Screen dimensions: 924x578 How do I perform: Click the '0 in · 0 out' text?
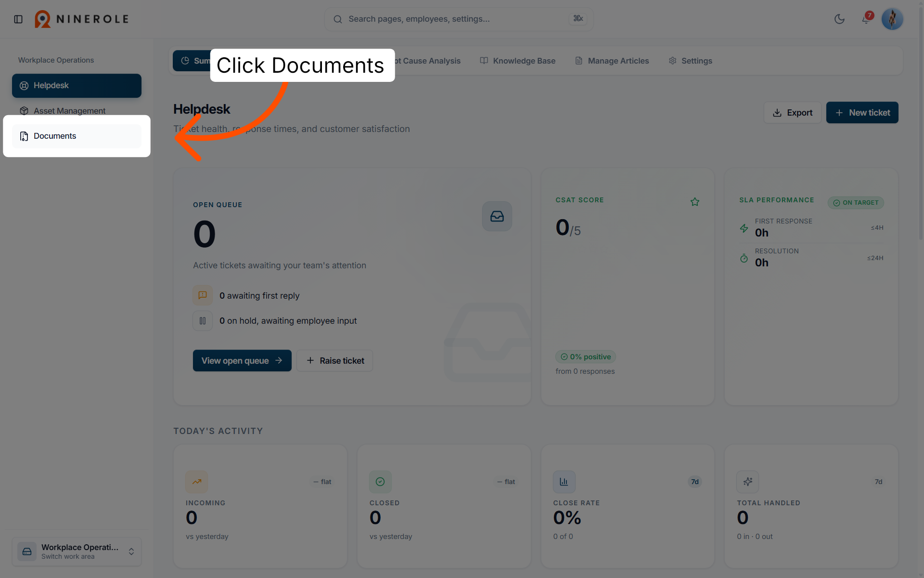click(x=755, y=537)
